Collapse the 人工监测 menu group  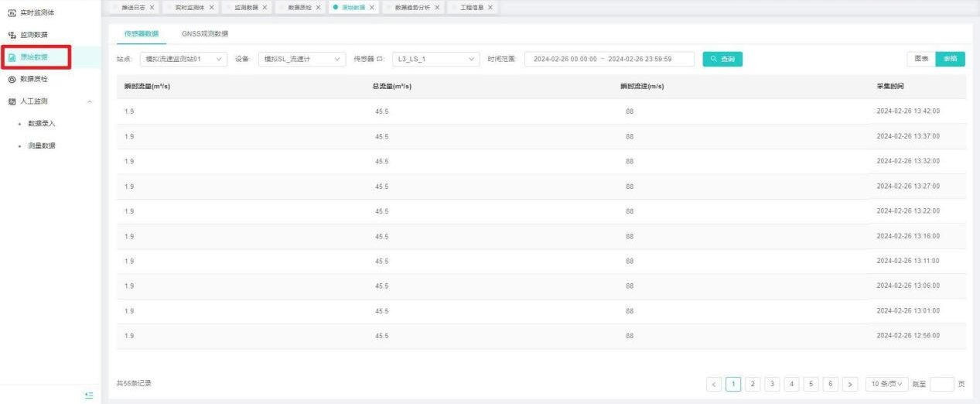click(90, 101)
